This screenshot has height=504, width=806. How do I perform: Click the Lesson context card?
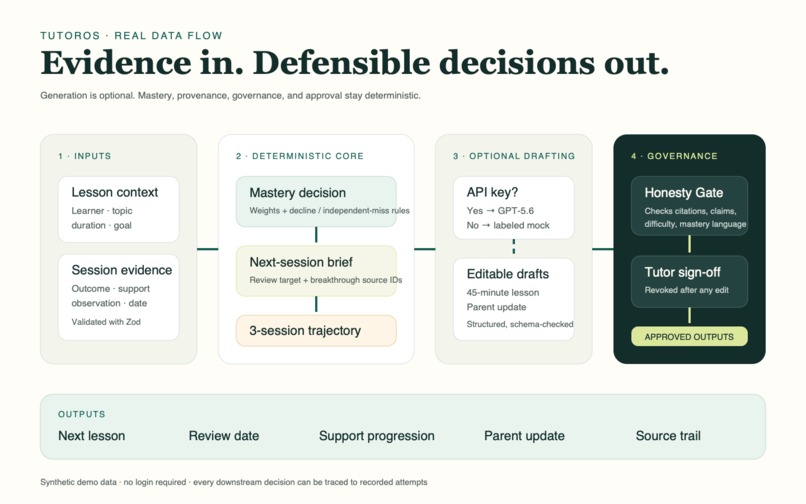point(119,209)
